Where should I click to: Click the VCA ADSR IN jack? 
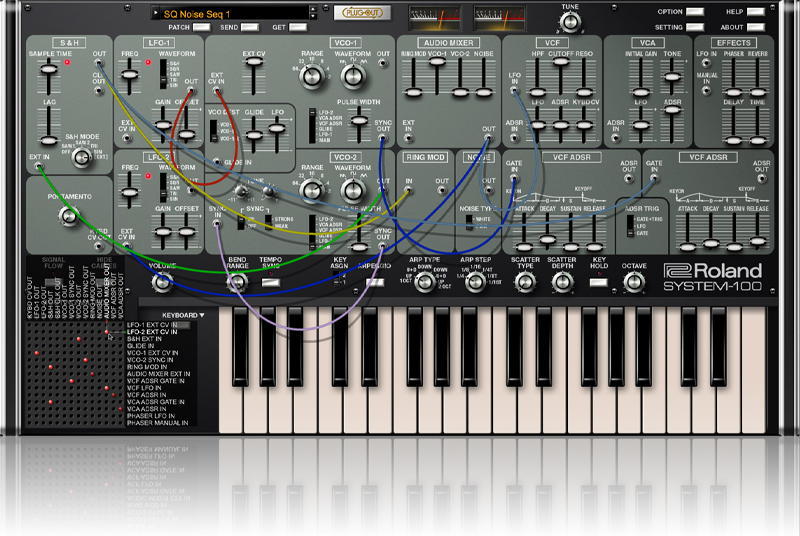click(616, 138)
